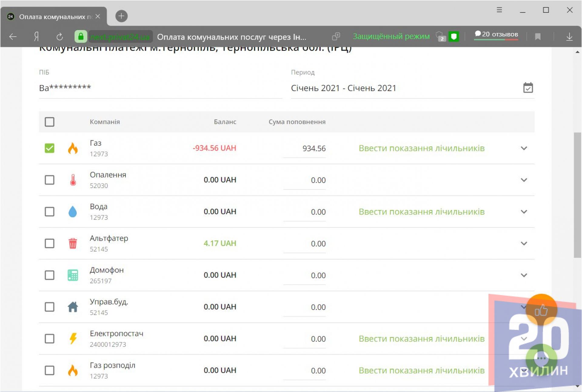Click meter readings link for Газ розподіл
Viewport: 582px width, 392px height.
(421, 370)
